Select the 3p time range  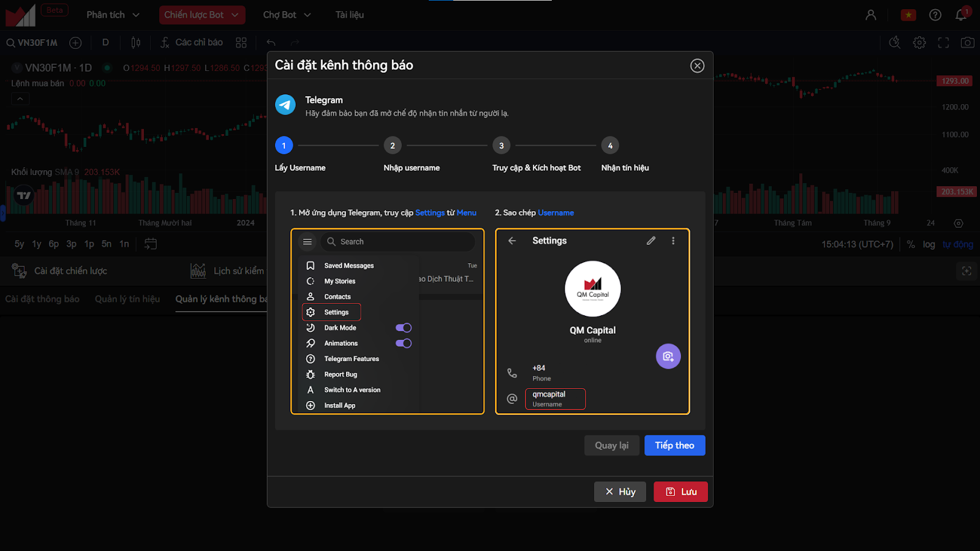(x=72, y=244)
